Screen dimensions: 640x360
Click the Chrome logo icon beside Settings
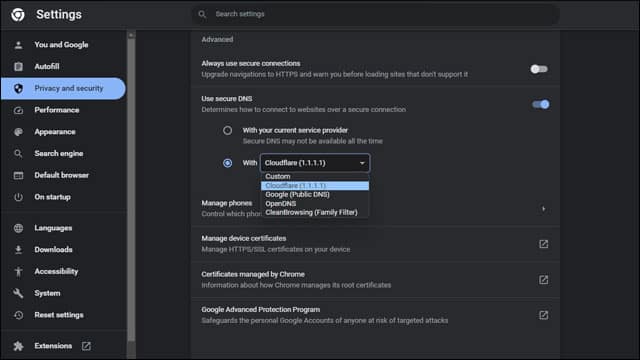click(x=18, y=15)
